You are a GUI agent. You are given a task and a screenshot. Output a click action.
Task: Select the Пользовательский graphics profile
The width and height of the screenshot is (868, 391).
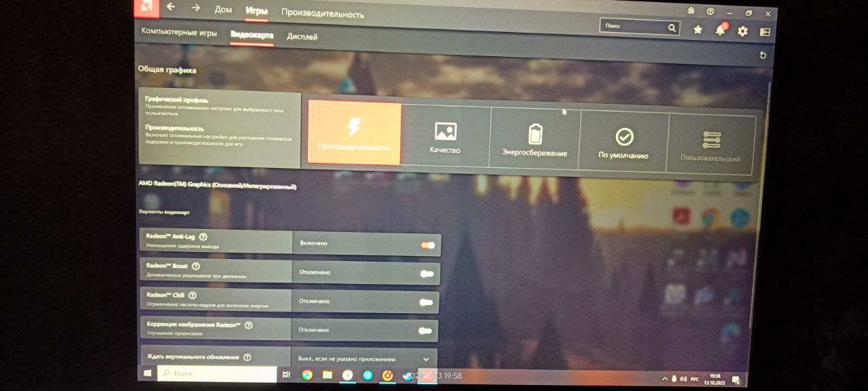point(711,144)
